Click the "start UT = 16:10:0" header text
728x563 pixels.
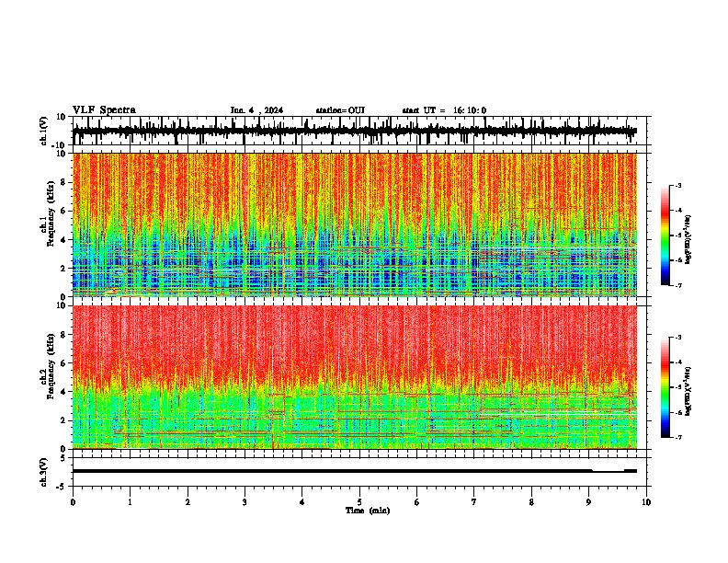[x=444, y=110]
